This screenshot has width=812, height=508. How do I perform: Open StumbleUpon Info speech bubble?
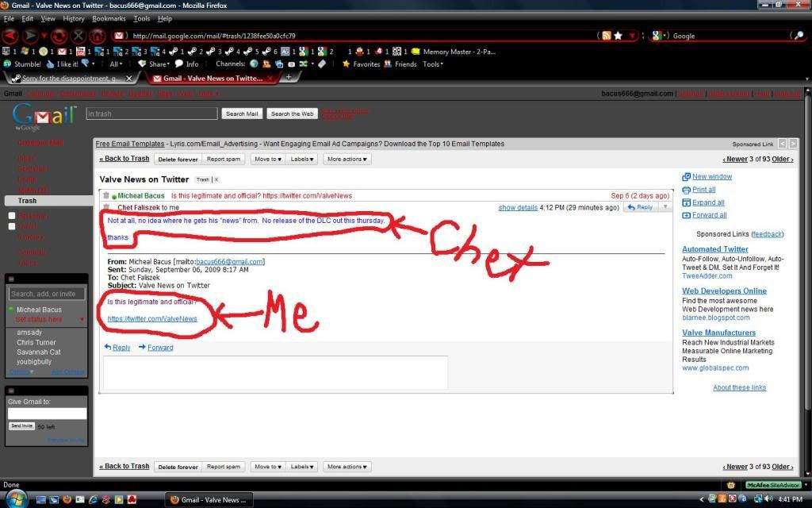186,64
